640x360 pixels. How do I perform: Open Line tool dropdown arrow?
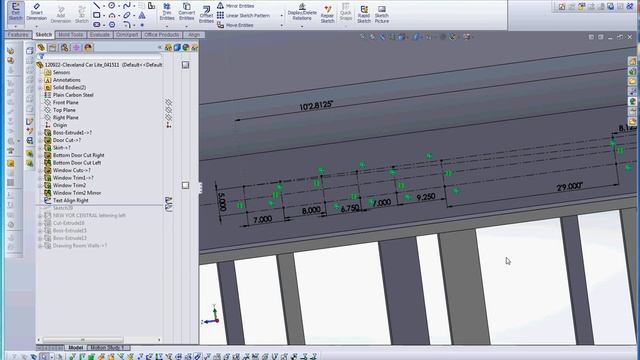pos(104,6)
